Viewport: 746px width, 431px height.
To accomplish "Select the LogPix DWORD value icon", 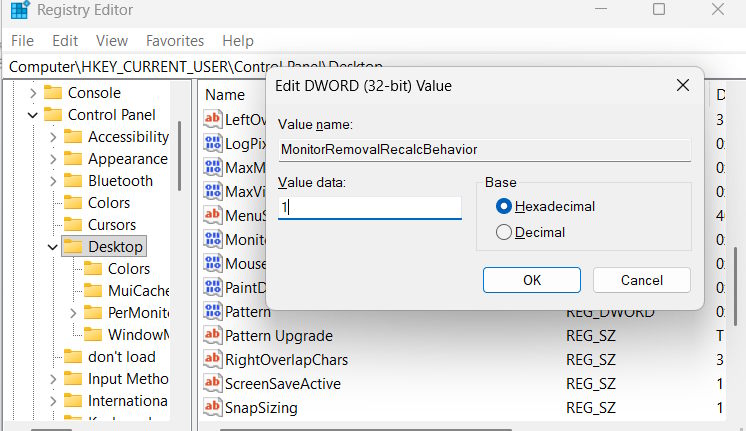I will coord(213,143).
